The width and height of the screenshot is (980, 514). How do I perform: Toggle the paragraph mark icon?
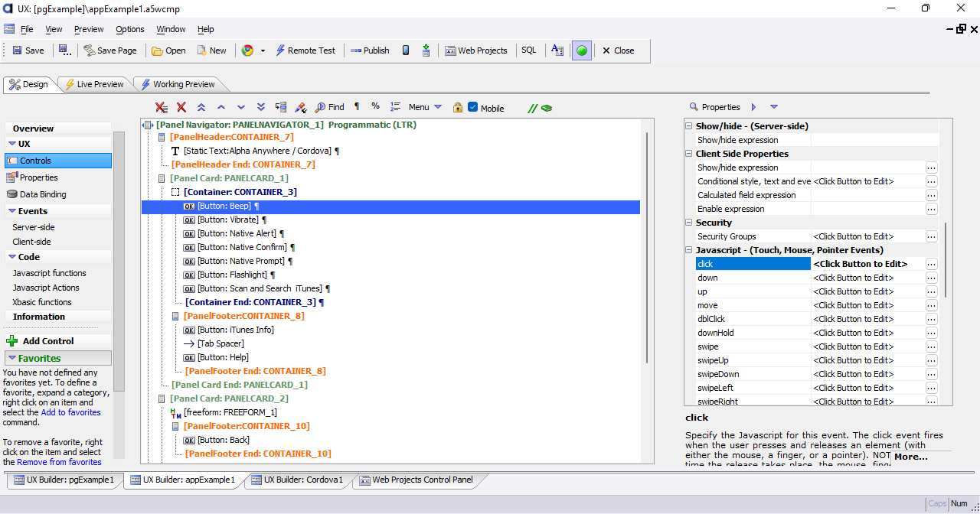[x=356, y=107]
